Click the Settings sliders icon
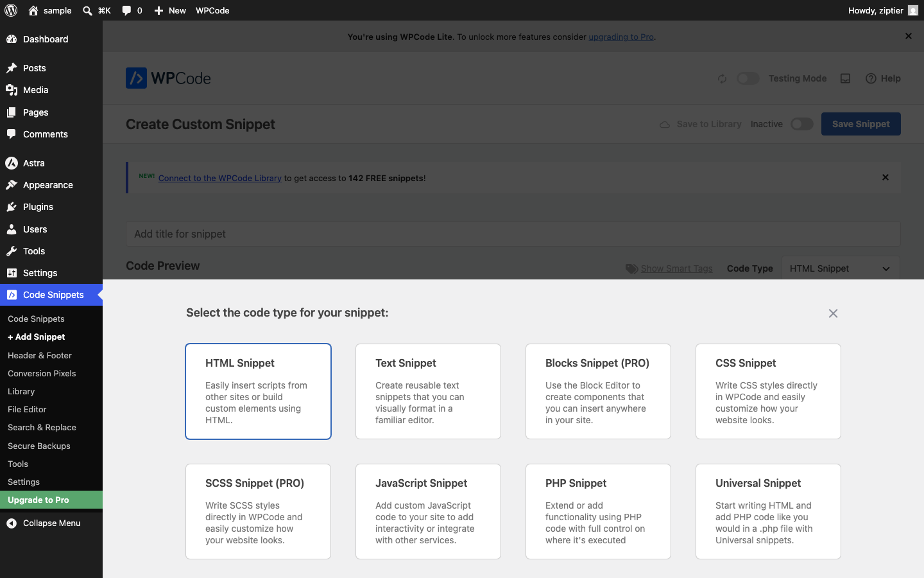The height and width of the screenshot is (578, 924). tap(12, 273)
